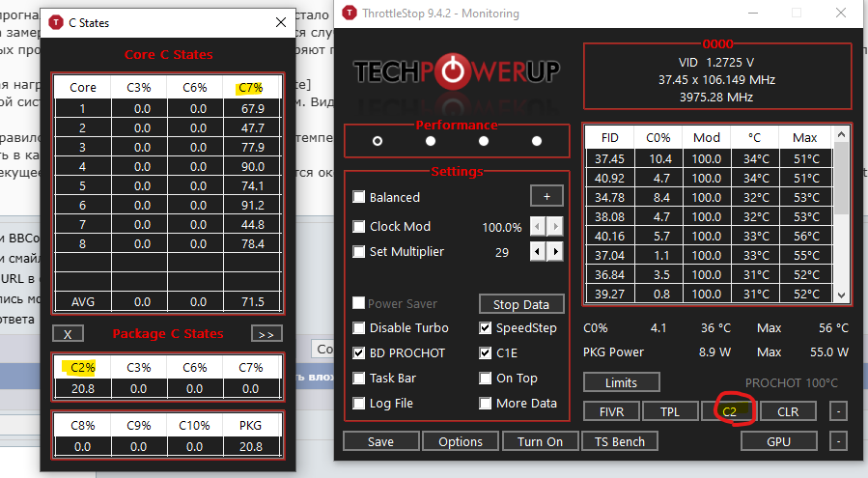Toggle the Disable Turbo checkbox
The width and height of the screenshot is (868, 478).
click(359, 328)
